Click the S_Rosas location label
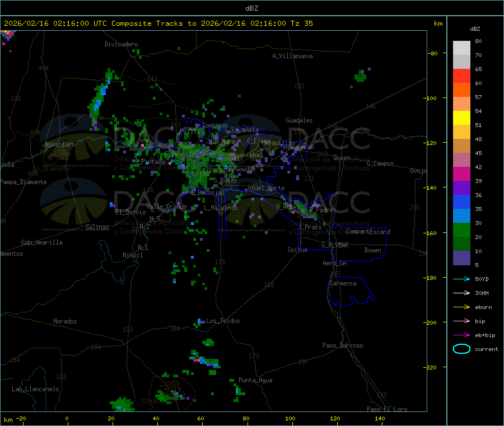 click(225, 180)
